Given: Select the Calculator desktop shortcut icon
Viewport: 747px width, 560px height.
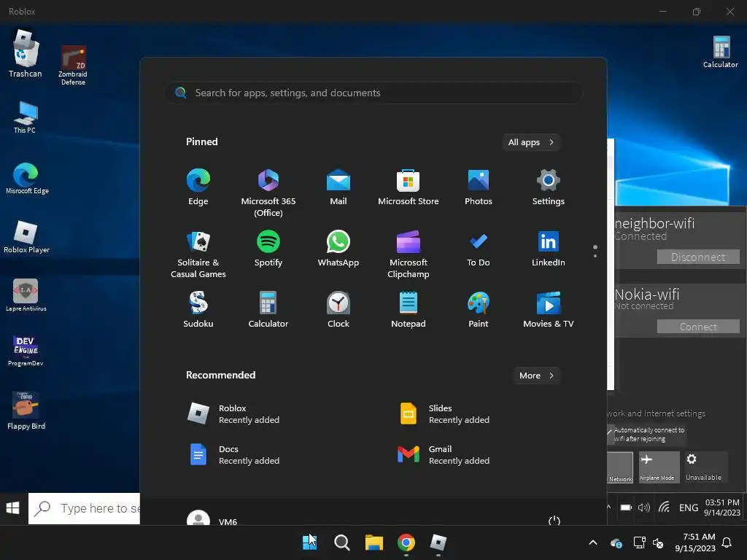Looking at the screenshot, I should pyautogui.click(x=721, y=52).
